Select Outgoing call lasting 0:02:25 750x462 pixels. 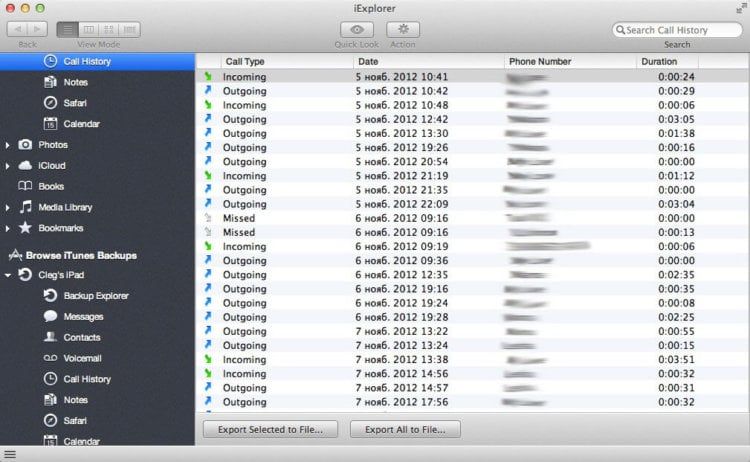point(473,317)
